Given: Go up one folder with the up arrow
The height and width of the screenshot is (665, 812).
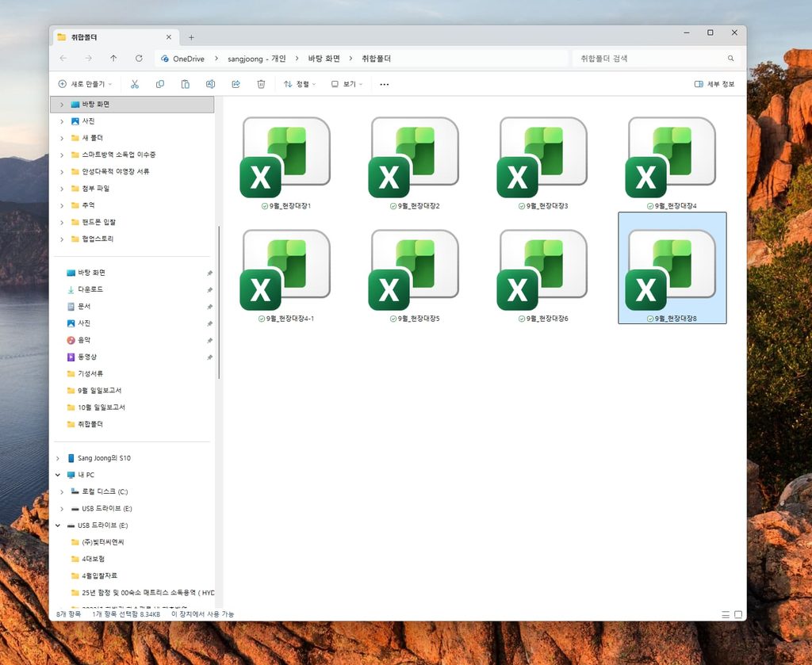Looking at the screenshot, I should 113,59.
